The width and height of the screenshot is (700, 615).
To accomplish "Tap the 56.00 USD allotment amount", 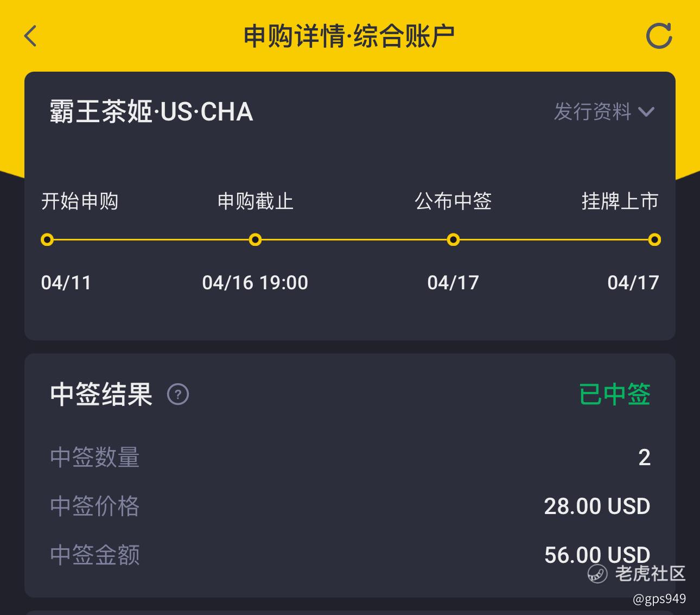I will 597,555.
